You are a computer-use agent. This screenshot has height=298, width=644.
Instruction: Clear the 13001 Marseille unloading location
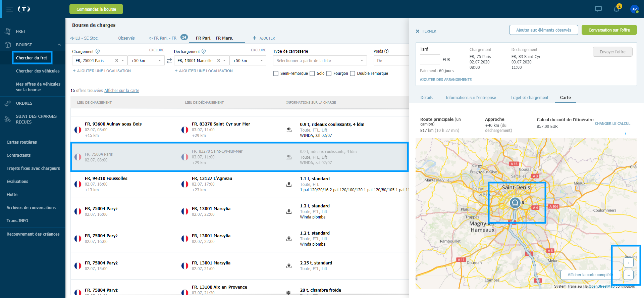(219, 60)
